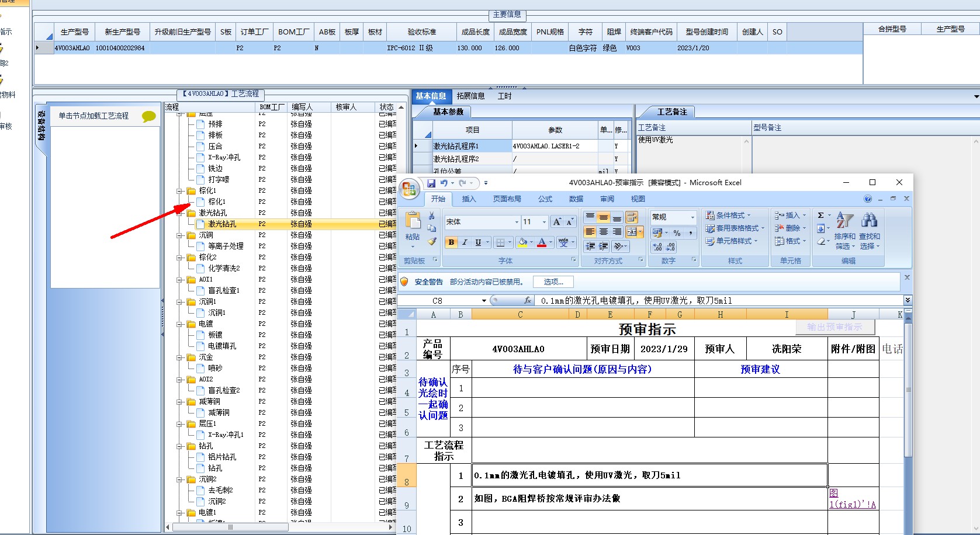Toggle wrap text in Excel

[632, 217]
